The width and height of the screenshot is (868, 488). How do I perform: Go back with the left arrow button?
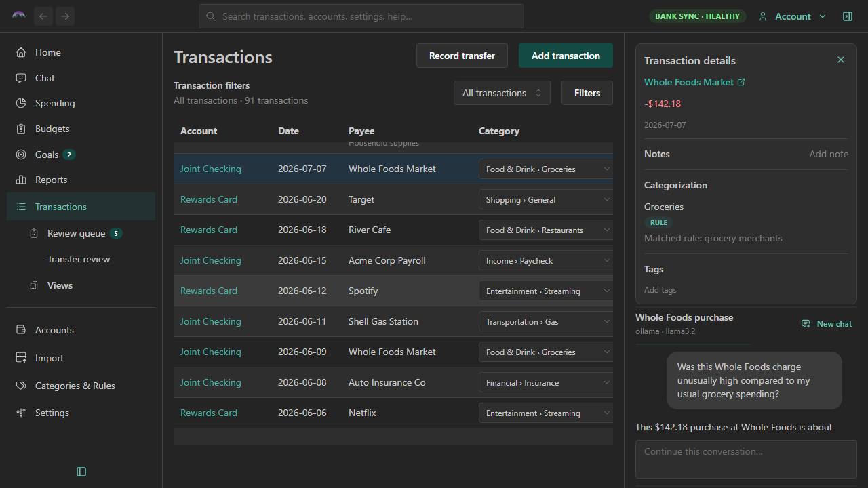[43, 16]
